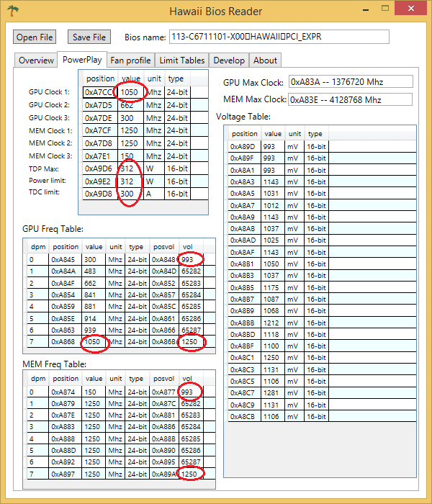Click position cell 0xA7CC

(x=100, y=92)
